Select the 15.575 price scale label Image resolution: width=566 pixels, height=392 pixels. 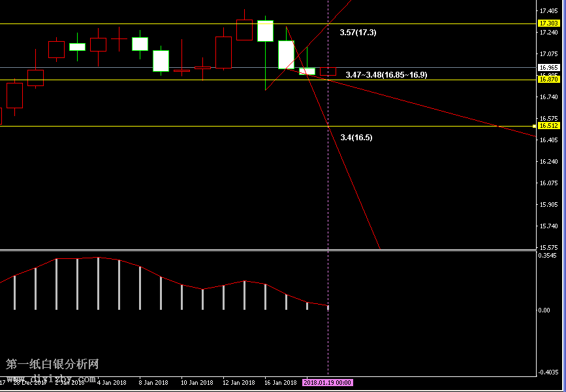click(548, 248)
